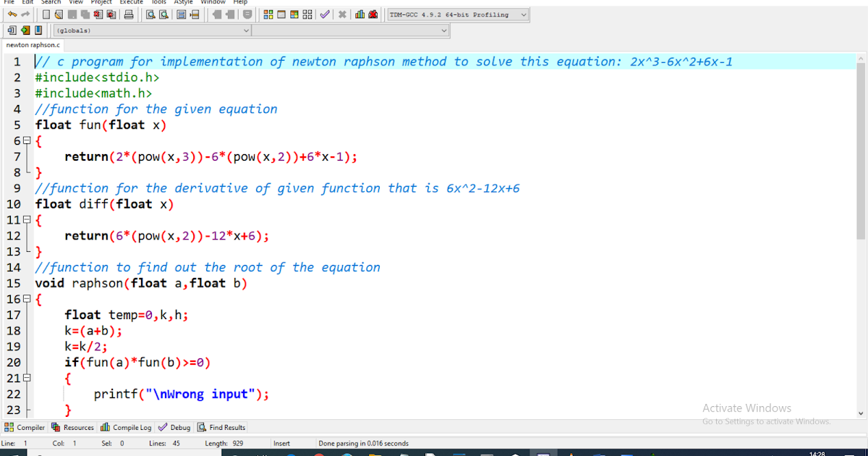Abort compilation using the red X icon
The width and height of the screenshot is (868, 456).
click(342, 14)
